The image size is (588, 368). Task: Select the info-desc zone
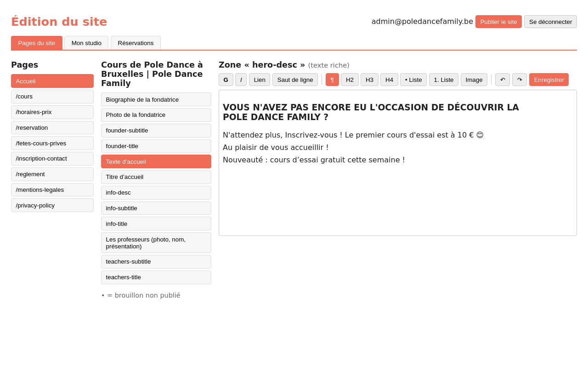[x=156, y=193]
